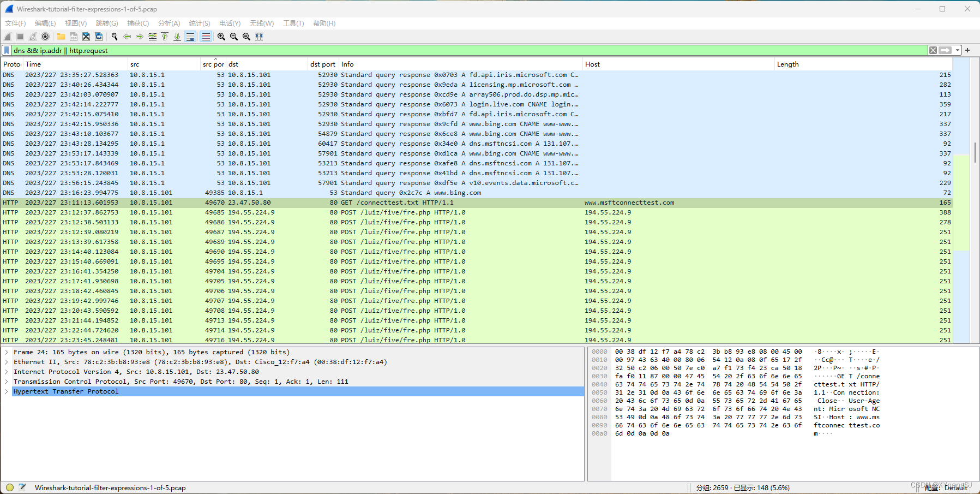Open the recent filters dropdown arrow
This screenshot has width=980, height=494.
click(958, 50)
